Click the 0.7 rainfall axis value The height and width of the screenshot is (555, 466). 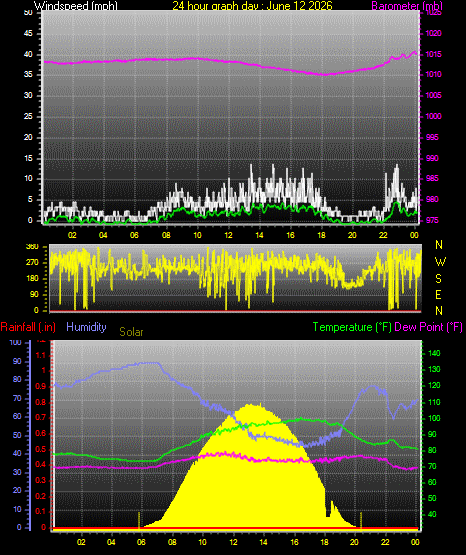[x=41, y=418]
